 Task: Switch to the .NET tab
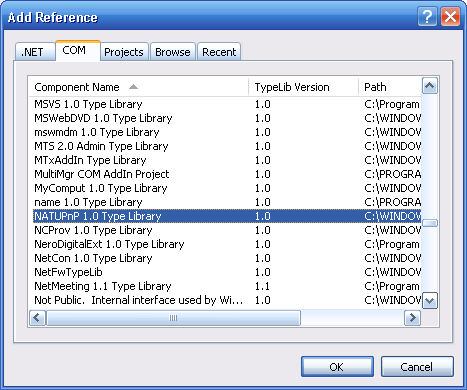click(x=35, y=52)
